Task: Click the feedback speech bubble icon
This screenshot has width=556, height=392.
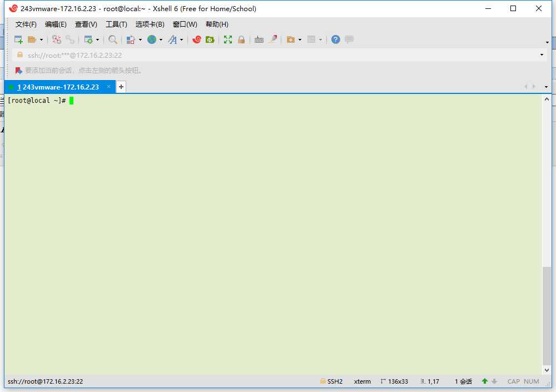Action: [349, 39]
